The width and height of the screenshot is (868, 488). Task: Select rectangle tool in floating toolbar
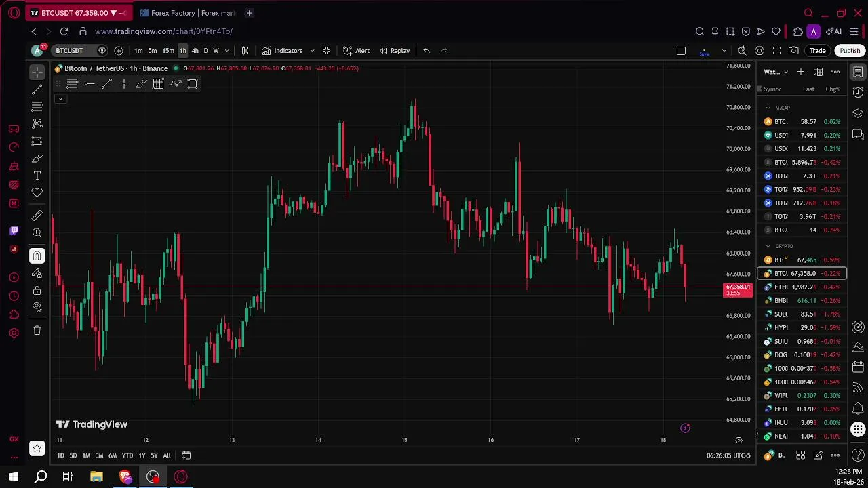pyautogui.click(x=193, y=84)
